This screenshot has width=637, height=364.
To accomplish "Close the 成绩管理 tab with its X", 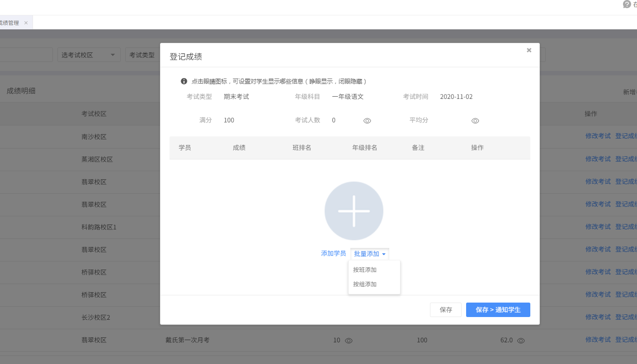I will click(26, 23).
